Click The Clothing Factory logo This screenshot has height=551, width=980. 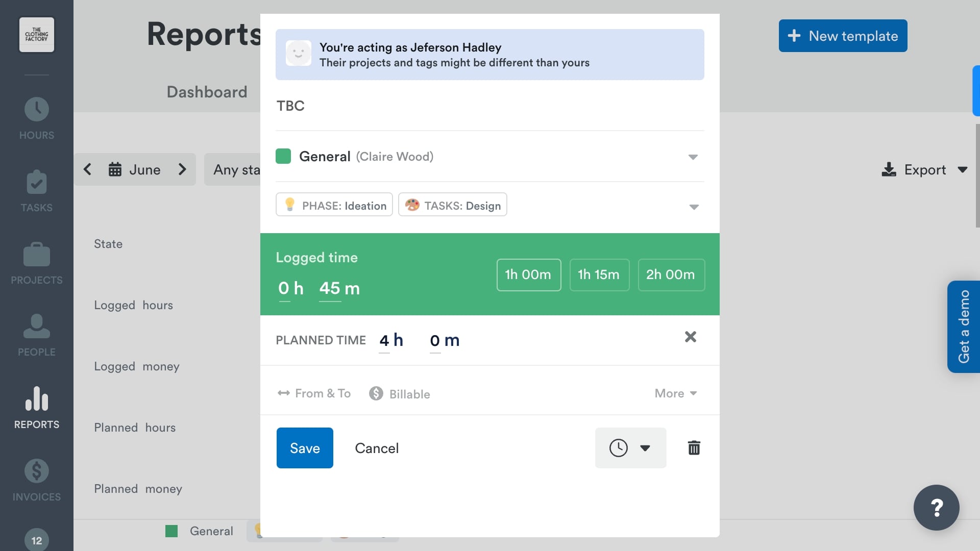coord(37,35)
